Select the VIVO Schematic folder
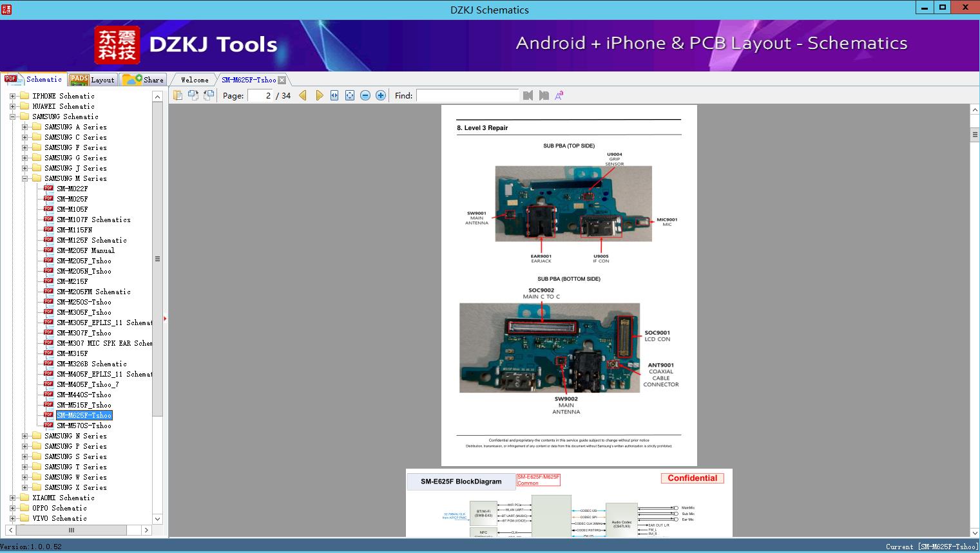The width and height of the screenshot is (980, 553). (59, 518)
